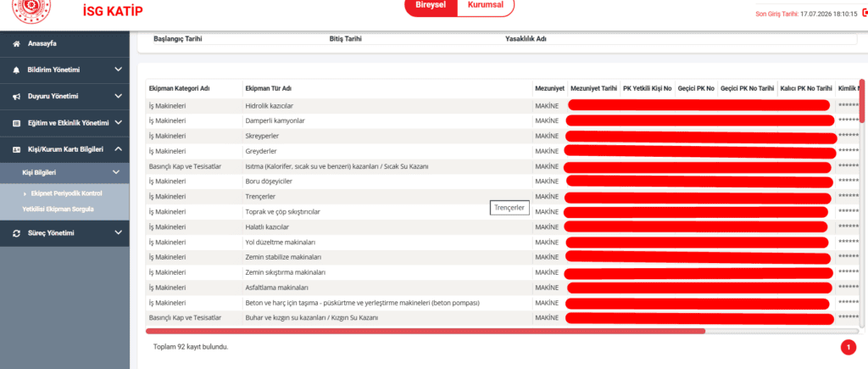Image resolution: width=868 pixels, height=369 pixels.
Task: Click the Bildirim Yönetimi bell icon
Action: click(16, 70)
